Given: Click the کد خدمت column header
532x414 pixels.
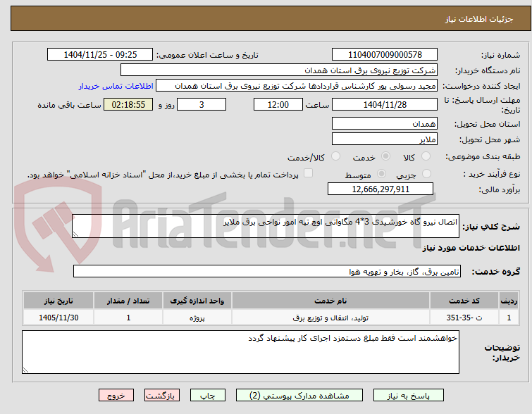Looking at the screenshot, I should (x=464, y=301).
